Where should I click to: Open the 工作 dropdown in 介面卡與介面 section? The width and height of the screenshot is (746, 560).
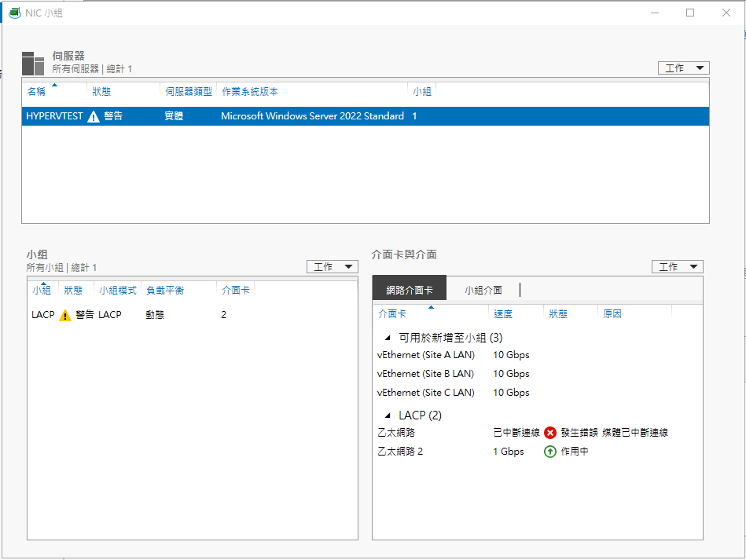coord(678,267)
